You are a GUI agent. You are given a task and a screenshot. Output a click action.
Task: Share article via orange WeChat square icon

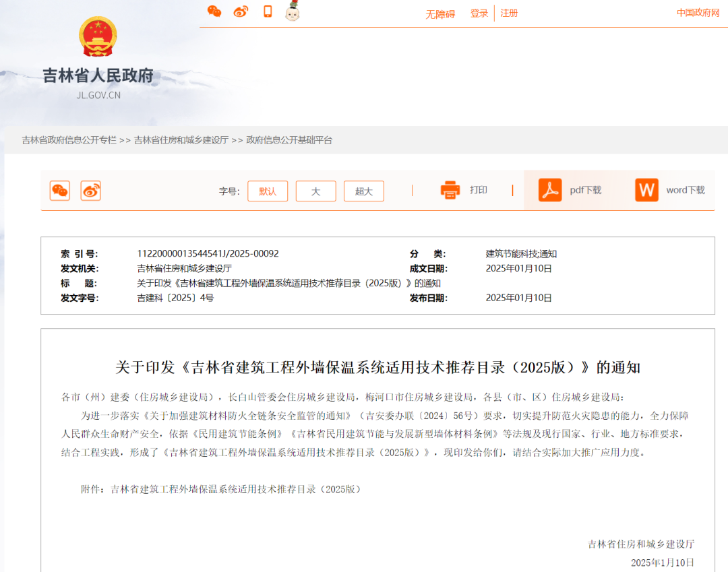60,191
